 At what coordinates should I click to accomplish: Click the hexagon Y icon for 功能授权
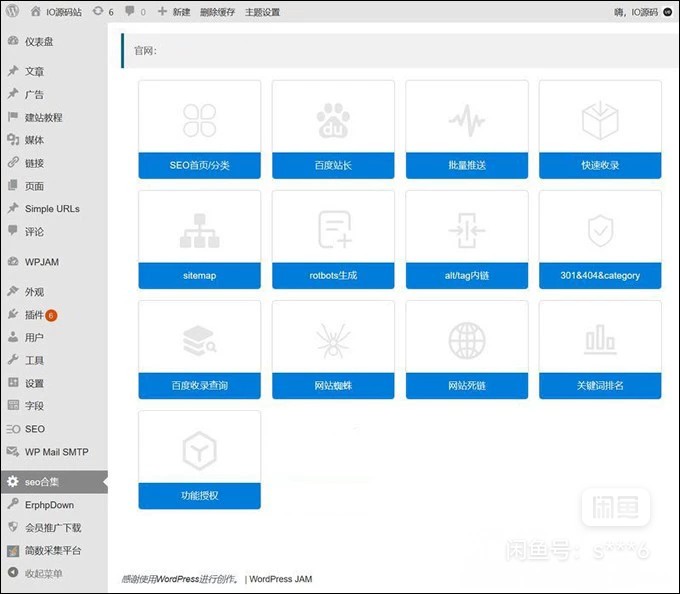pos(199,451)
